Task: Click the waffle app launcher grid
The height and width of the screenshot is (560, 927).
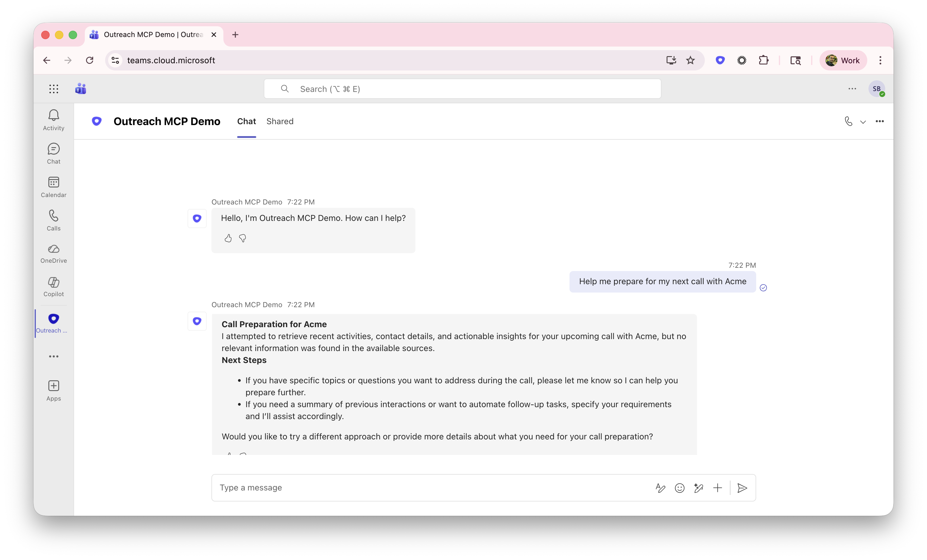Action: 53,89
